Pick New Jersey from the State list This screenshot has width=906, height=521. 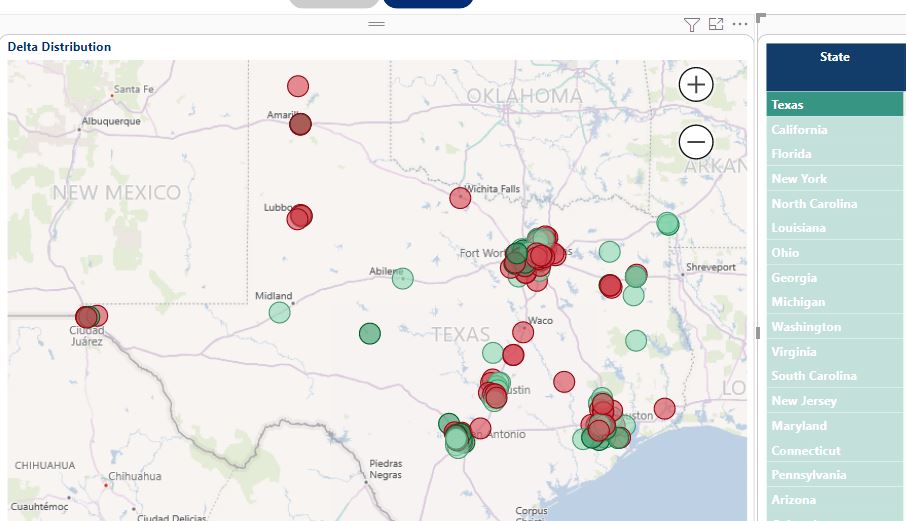[834, 400]
